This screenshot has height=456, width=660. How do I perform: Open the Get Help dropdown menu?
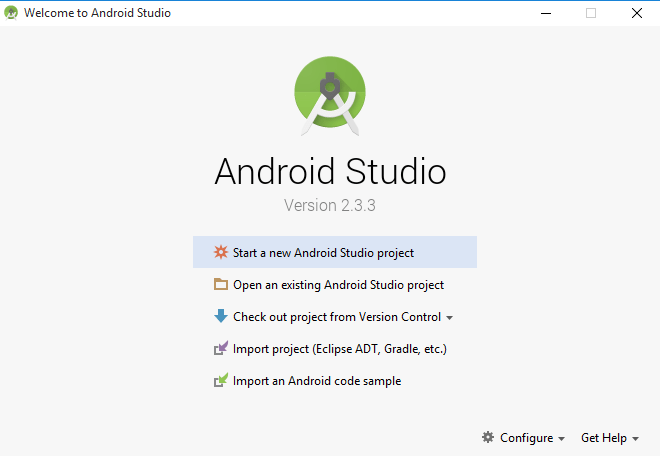coord(610,438)
